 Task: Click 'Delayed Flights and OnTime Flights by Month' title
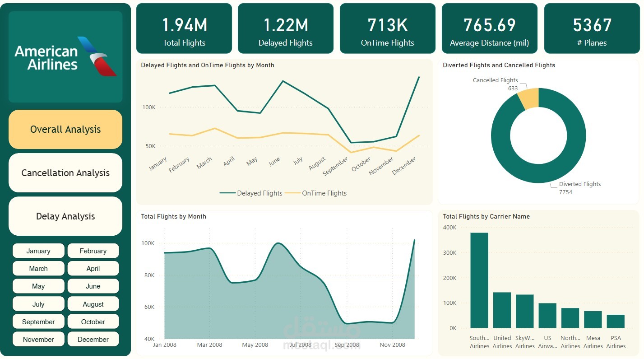click(x=208, y=65)
